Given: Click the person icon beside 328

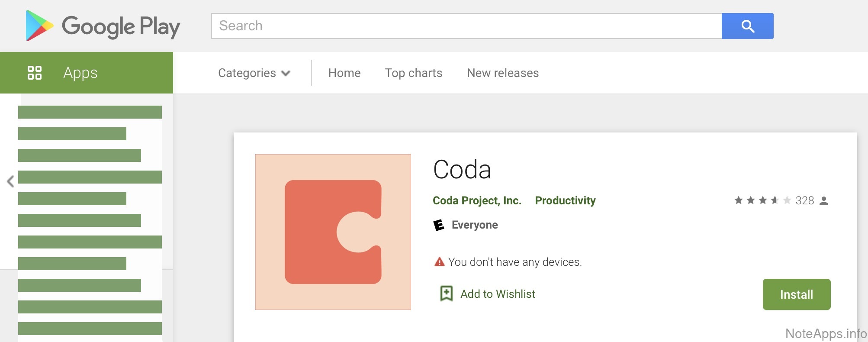Looking at the screenshot, I should 824,201.
